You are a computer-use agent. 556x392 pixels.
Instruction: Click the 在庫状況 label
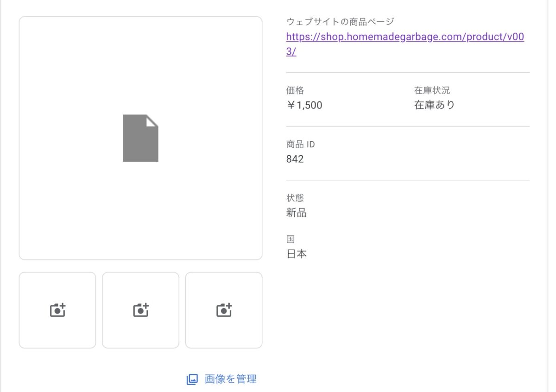(432, 90)
